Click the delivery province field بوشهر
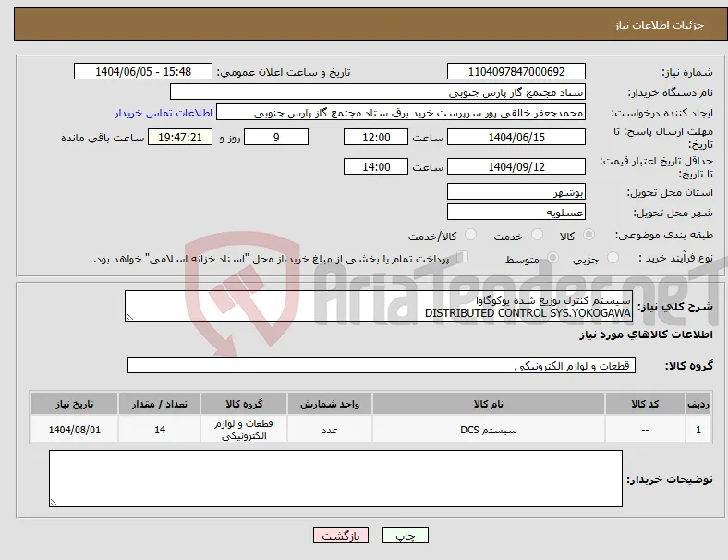 [516, 192]
